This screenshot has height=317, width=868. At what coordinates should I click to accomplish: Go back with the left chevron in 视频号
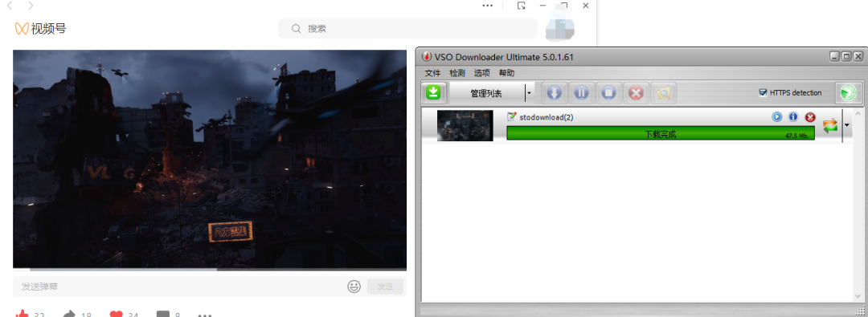point(10,6)
